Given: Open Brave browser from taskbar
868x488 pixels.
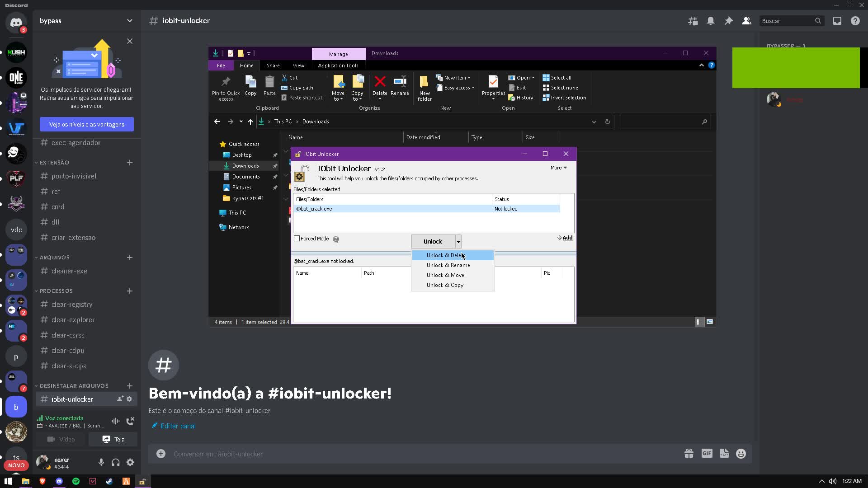Looking at the screenshot, I should pos(42,481).
